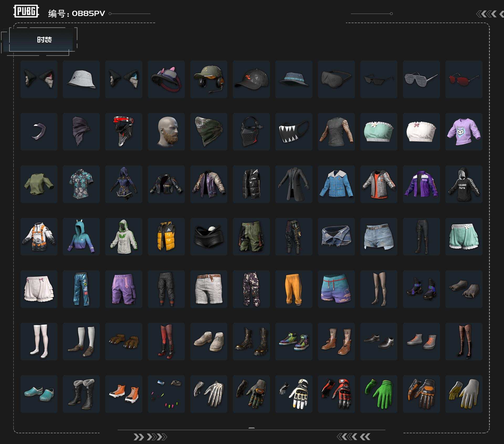Click the purple owl sweatshirt

(x=464, y=131)
